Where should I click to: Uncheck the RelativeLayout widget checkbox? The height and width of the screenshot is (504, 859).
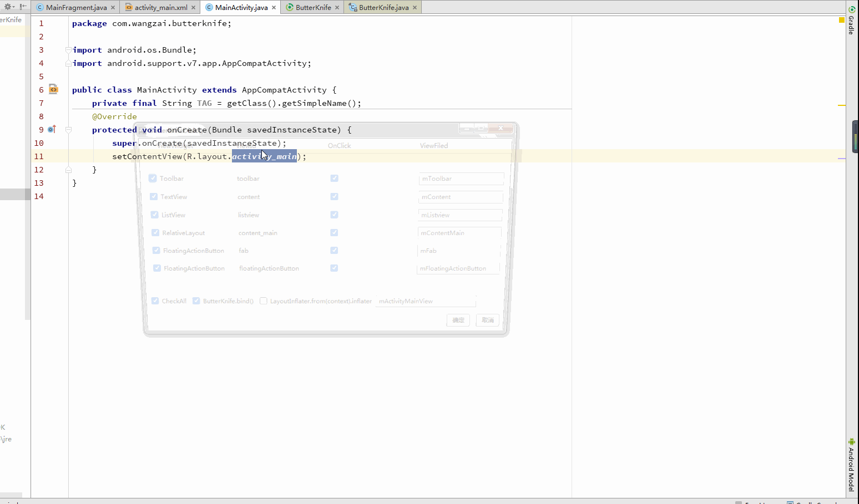pyautogui.click(x=155, y=232)
